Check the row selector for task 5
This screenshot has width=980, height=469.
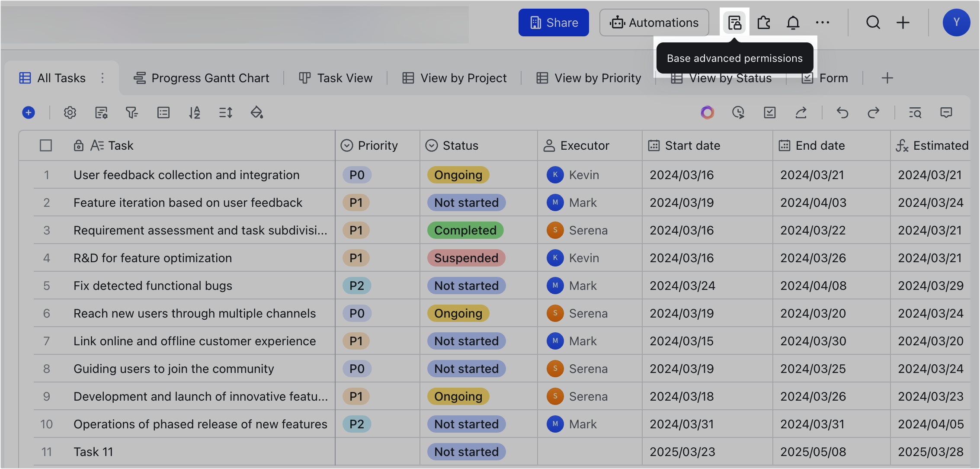(46, 286)
